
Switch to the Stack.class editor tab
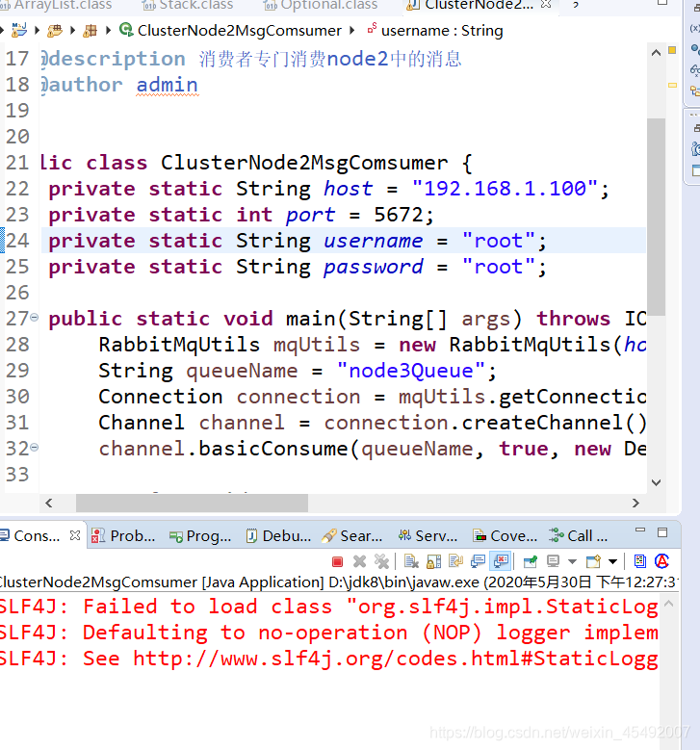189,5
